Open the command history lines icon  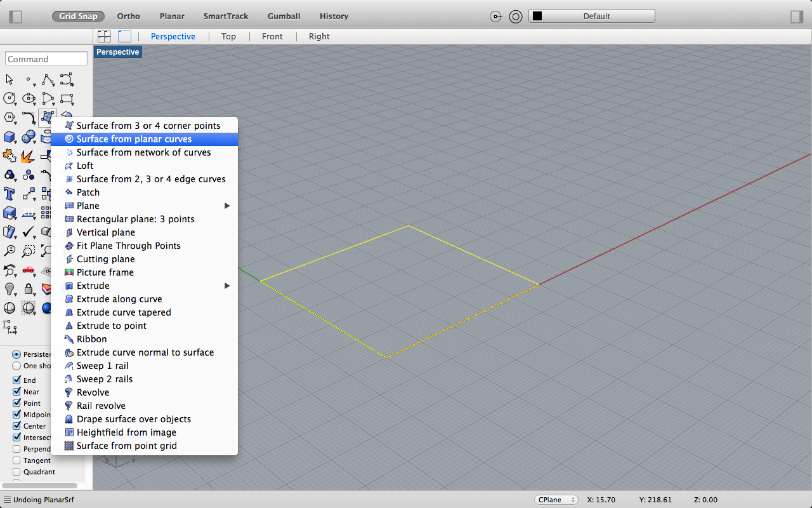click(6, 500)
